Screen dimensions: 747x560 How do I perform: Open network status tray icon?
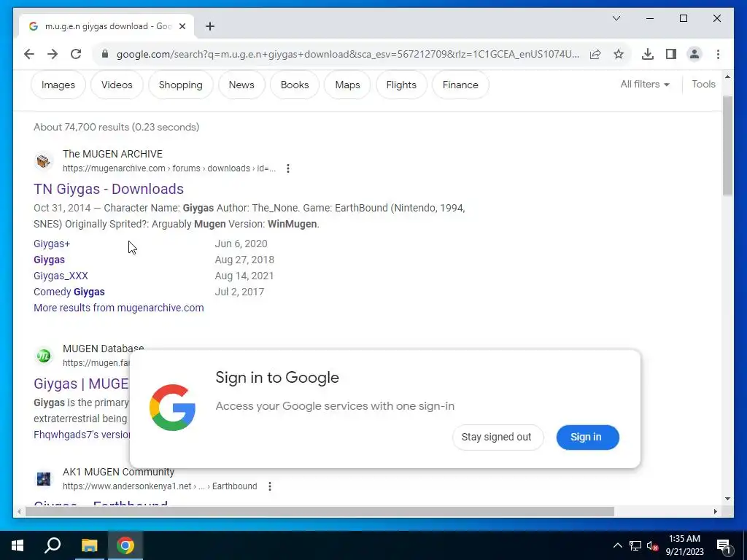click(635, 545)
